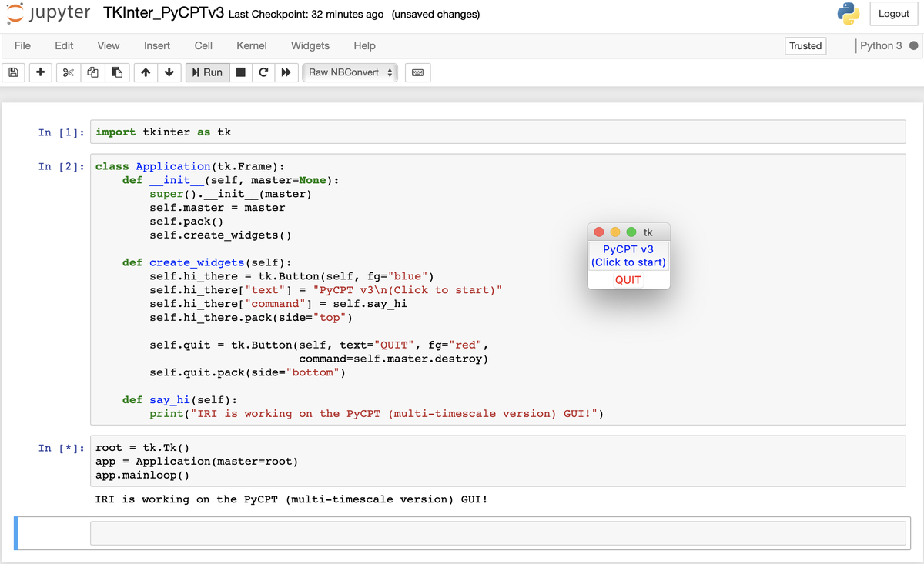Open the Edit menu

(65, 45)
